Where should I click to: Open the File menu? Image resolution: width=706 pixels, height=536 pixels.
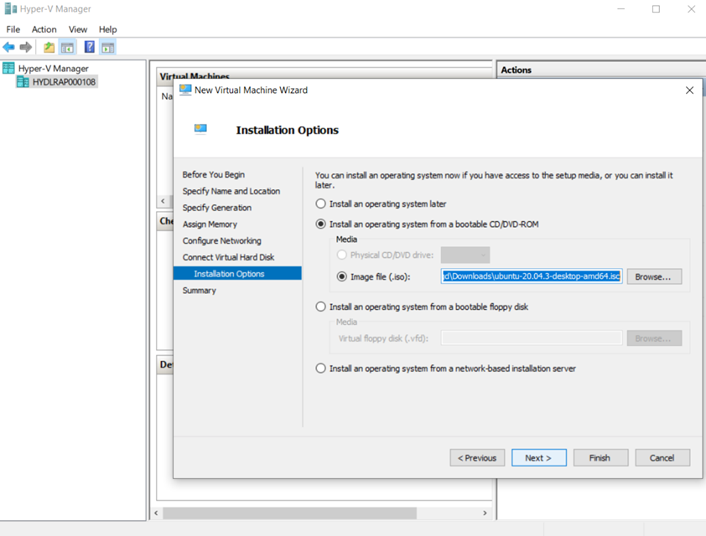pos(13,29)
